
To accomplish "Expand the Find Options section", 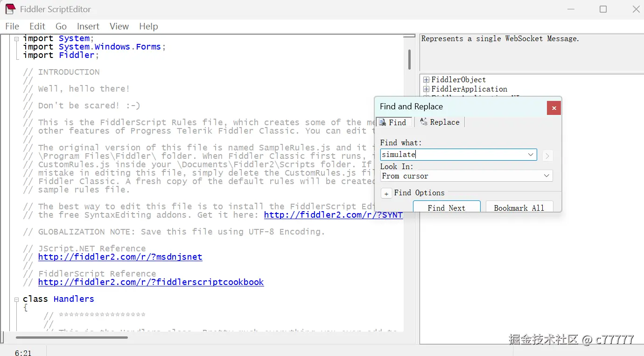I will click(x=386, y=193).
